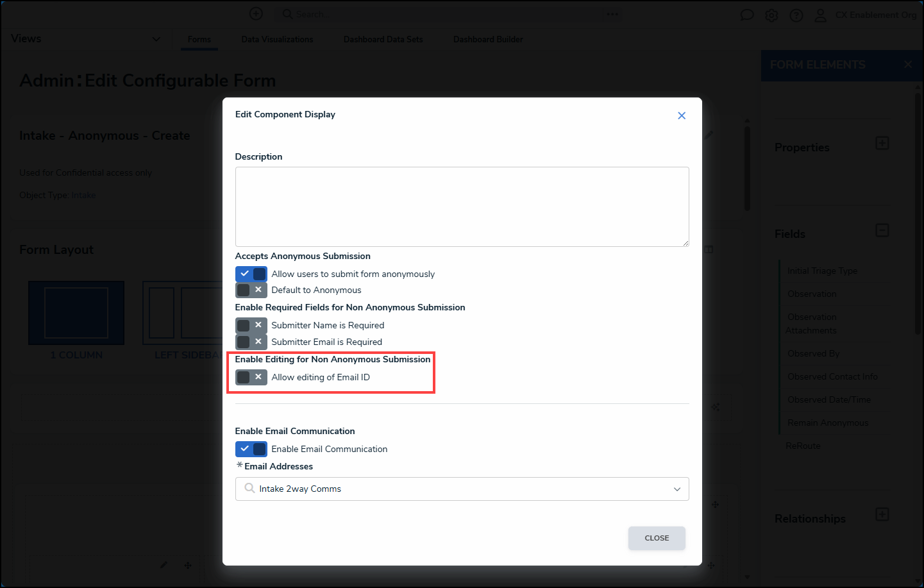Click the CX Enablement Org name
Screen dimensions: 924x588
(876, 15)
